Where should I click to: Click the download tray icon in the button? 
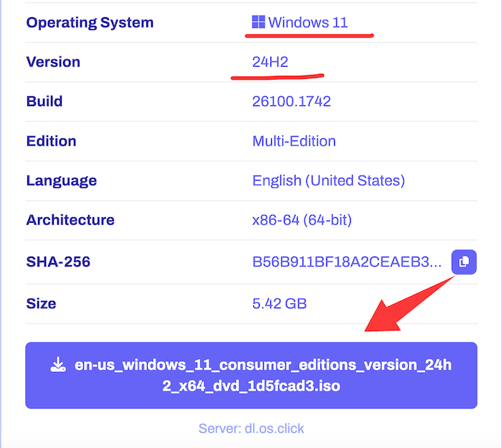[x=58, y=365]
